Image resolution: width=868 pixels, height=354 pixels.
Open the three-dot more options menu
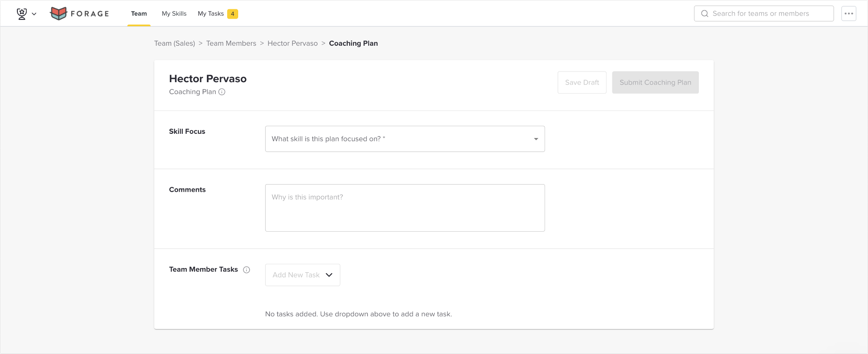(x=849, y=14)
